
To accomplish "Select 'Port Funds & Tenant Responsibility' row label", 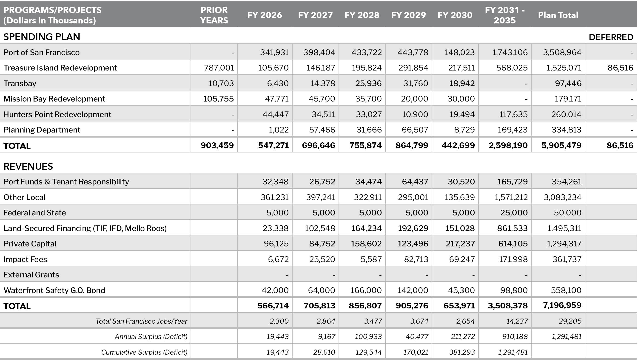I will pyautogui.click(x=66, y=181).
